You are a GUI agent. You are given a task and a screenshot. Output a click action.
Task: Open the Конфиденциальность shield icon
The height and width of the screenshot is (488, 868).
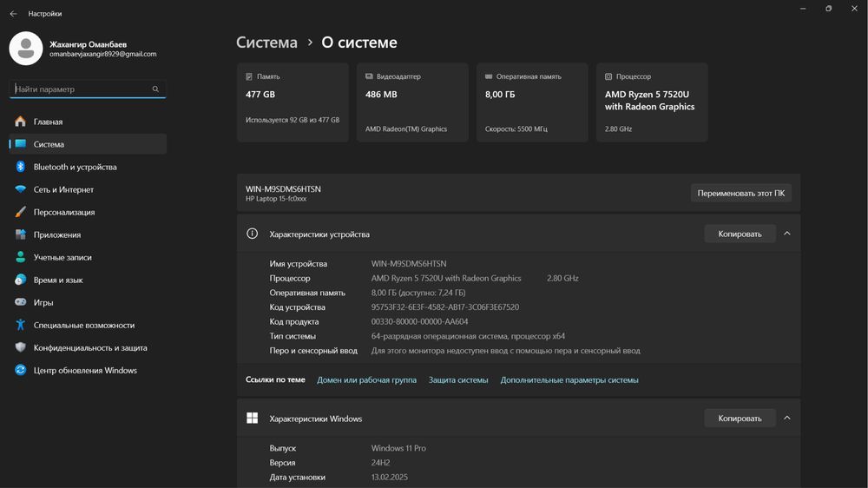[21, 348]
